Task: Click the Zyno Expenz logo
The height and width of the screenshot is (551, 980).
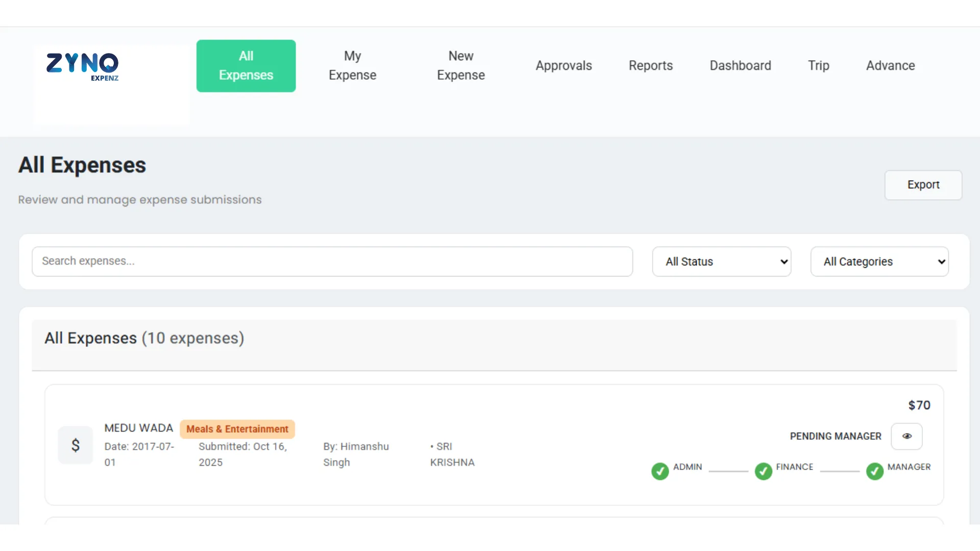Action: [83, 66]
